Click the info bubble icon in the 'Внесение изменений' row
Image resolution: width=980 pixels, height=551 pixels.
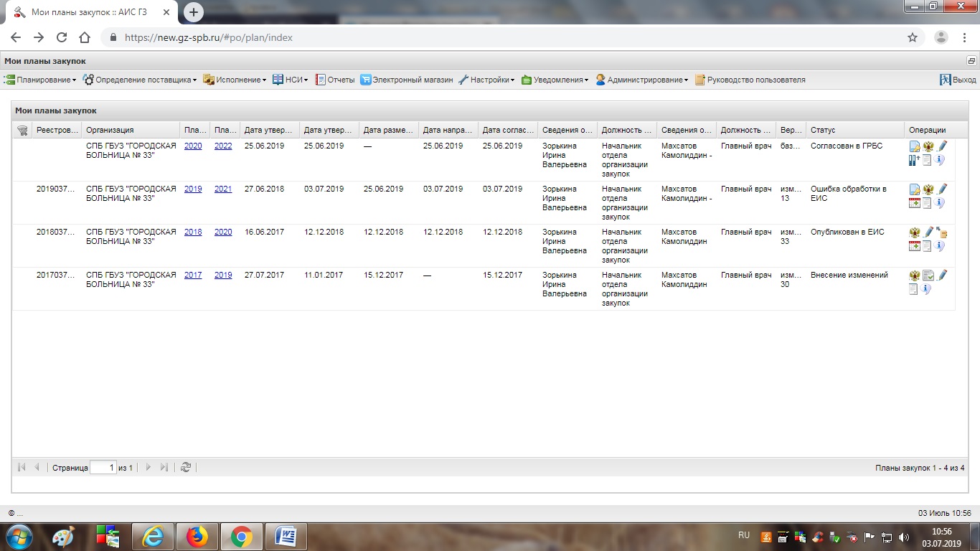(x=927, y=289)
